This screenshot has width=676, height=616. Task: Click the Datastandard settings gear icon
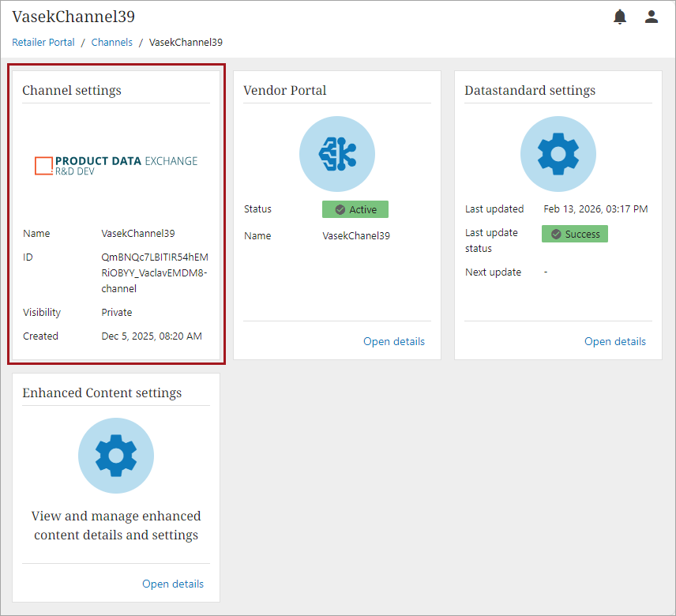click(558, 154)
